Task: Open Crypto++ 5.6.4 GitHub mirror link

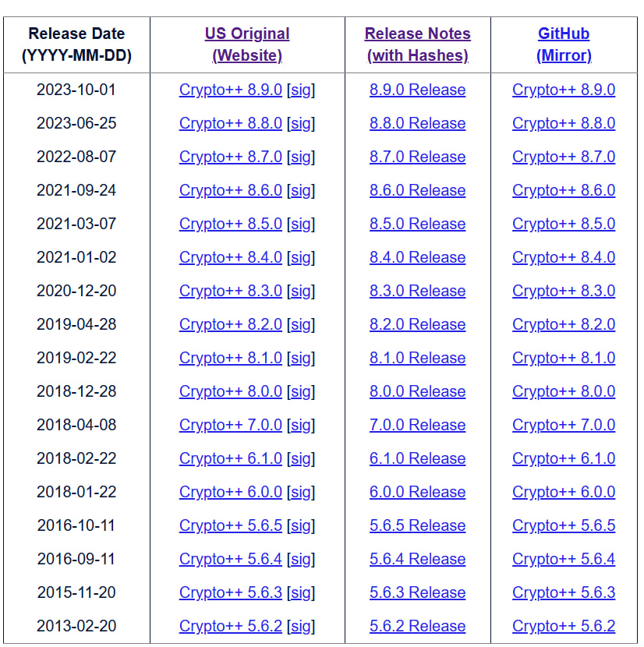Action: (563, 559)
